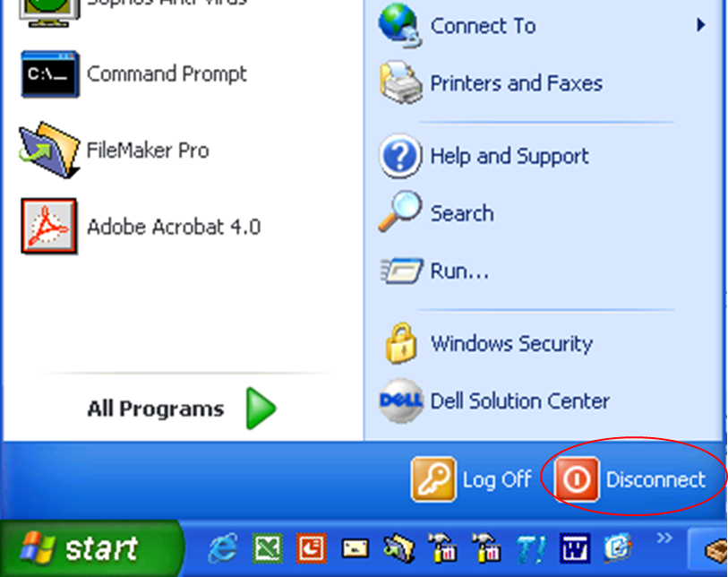Open the Windows Security padlock item
The height and width of the screenshot is (577, 728).
tap(400, 344)
